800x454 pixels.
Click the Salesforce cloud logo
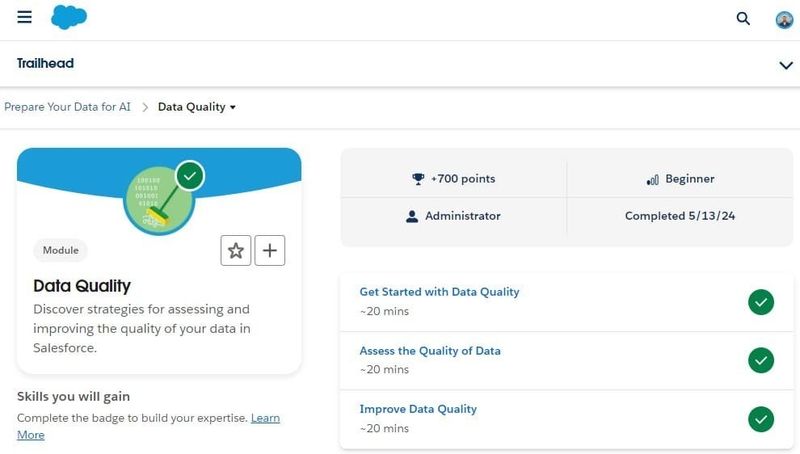(x=69, y=17)
